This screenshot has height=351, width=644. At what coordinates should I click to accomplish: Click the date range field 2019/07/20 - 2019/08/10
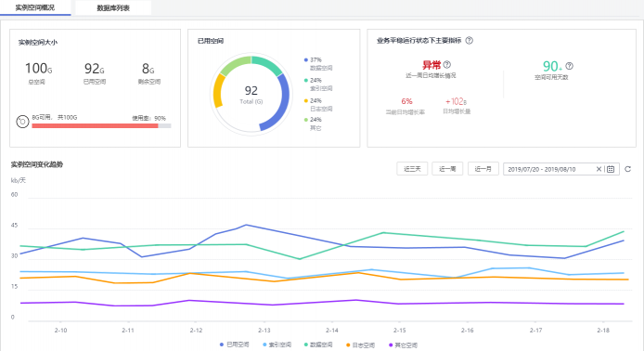[561, 169]
